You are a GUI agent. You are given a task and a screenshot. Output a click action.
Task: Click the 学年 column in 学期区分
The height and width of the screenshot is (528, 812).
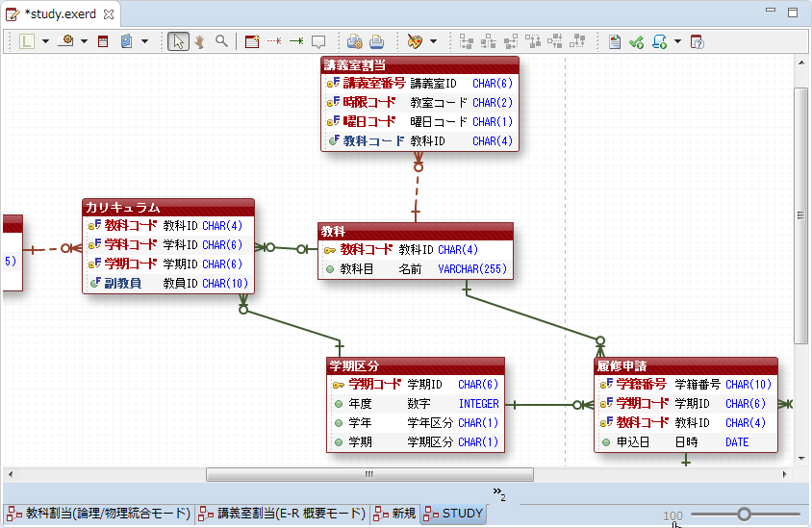coord(416,423)
